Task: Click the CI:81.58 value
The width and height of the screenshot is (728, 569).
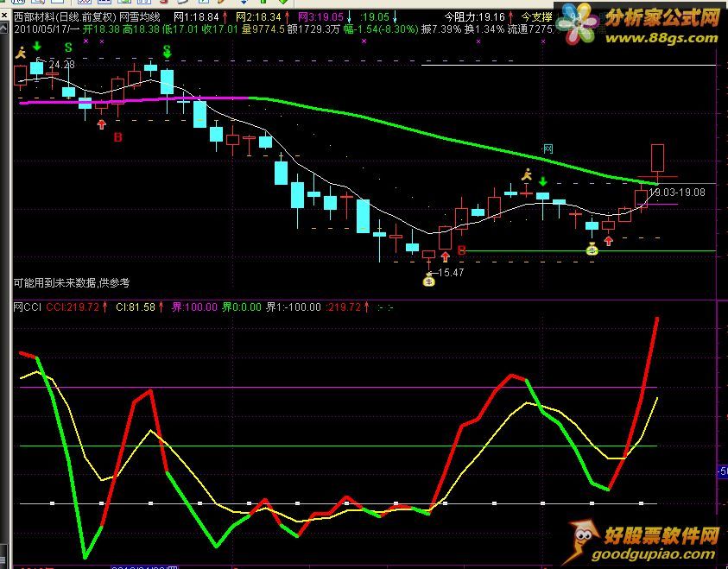Action: point(136,307)
